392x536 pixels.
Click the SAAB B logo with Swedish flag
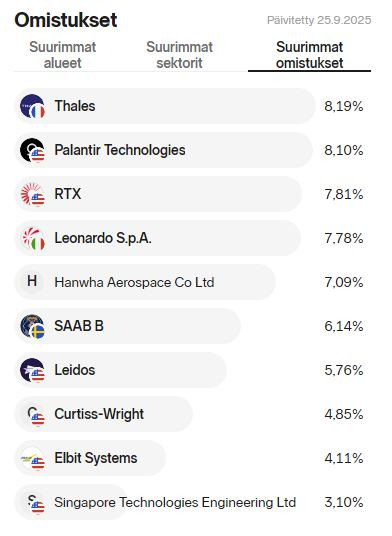(x=32, y=326)
